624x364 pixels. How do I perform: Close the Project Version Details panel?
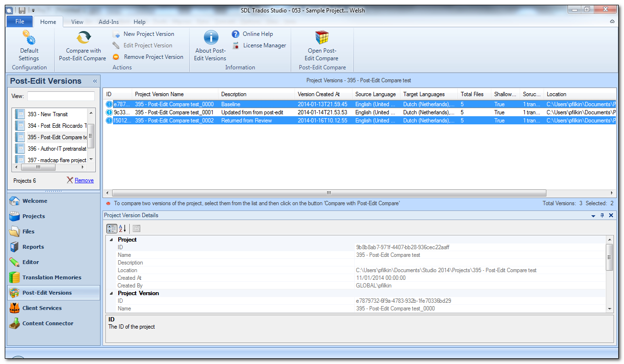pyautogui.click(x=611, y=216)
